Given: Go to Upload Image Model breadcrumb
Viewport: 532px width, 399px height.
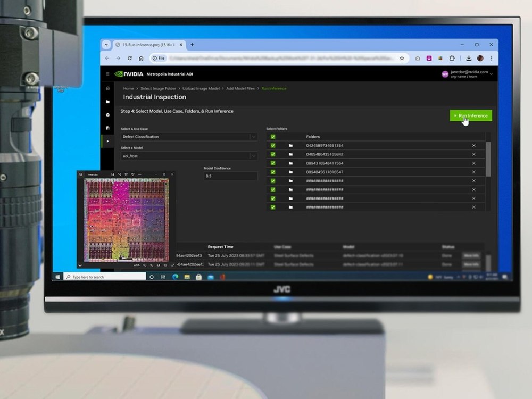Looking at the screenshot, I should (201, 88).
